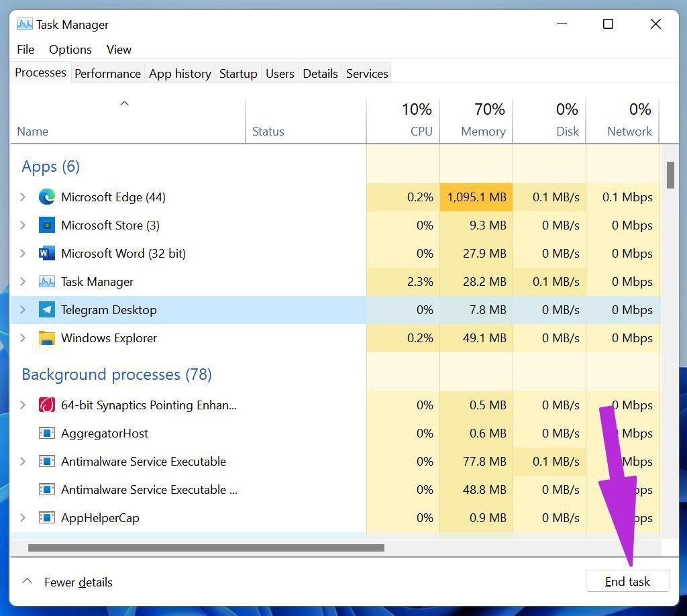Image resolution: width=687 pixels, height=616 pixels.
Task: Switch to the App history tab
Action: tap(180, 74)
